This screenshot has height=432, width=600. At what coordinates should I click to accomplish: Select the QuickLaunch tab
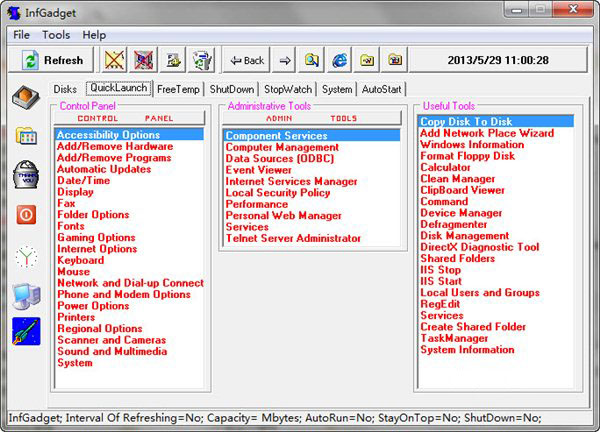[119, 88]
